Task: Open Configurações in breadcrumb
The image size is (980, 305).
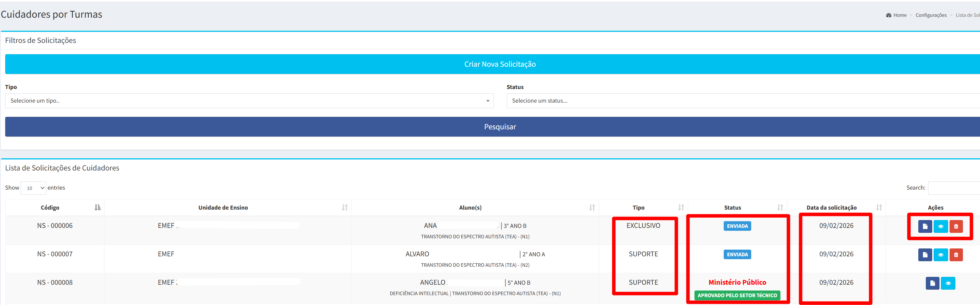Action: tap(930, 15)
